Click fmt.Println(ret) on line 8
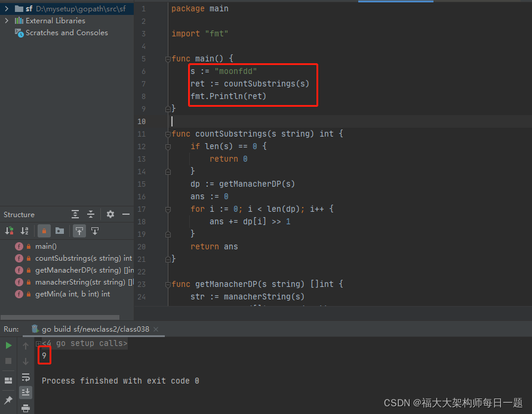Viewport: 532px width, 414px height. click(x=228, y=96)
